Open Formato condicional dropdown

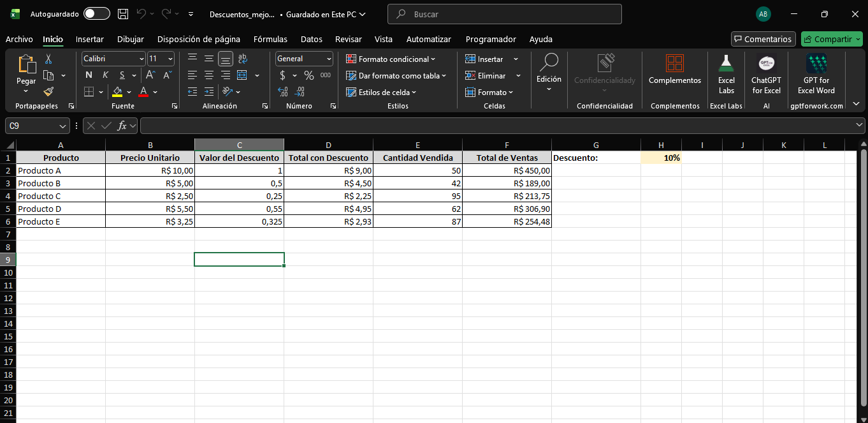[391, 59]
